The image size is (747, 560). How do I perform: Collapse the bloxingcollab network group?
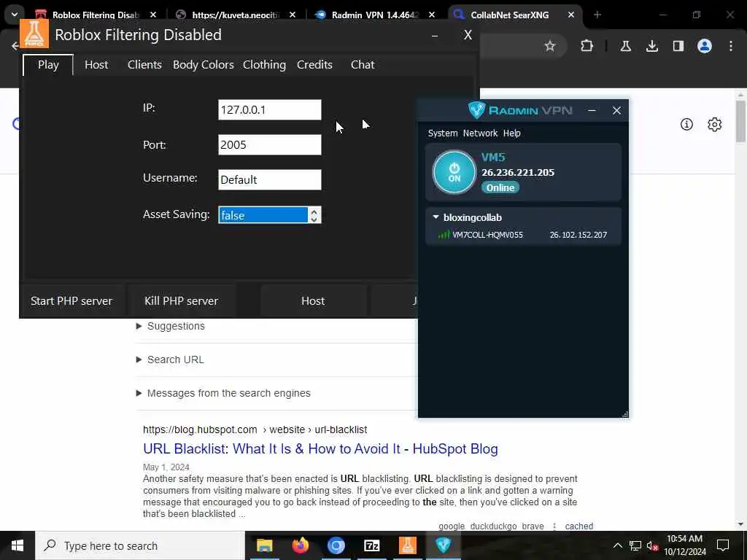436,217
